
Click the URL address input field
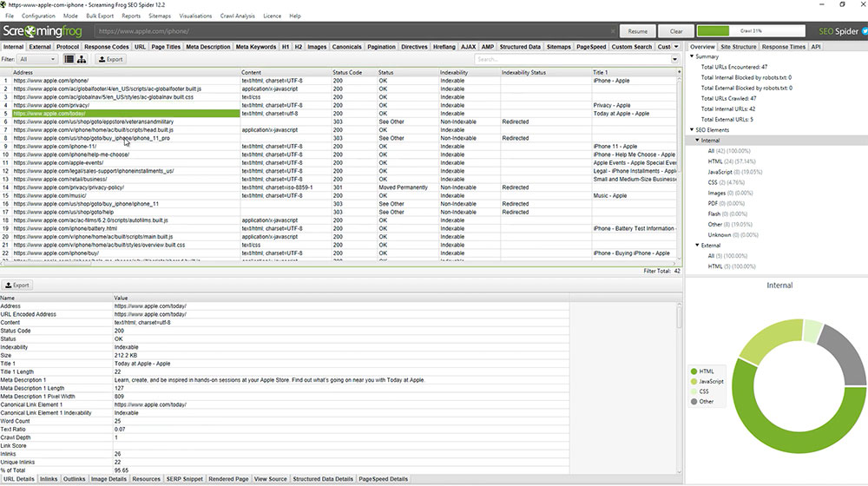click(354, 31)
